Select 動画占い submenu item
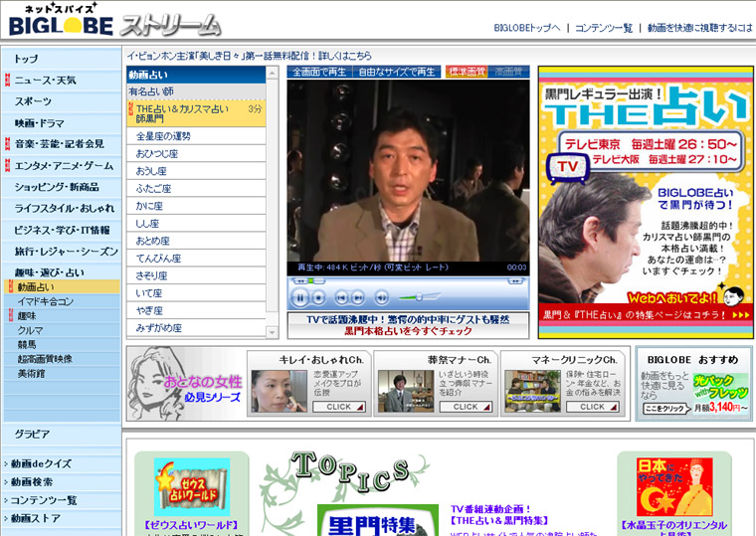The width and height of the screenshot is (756, 536). point(62,286)
